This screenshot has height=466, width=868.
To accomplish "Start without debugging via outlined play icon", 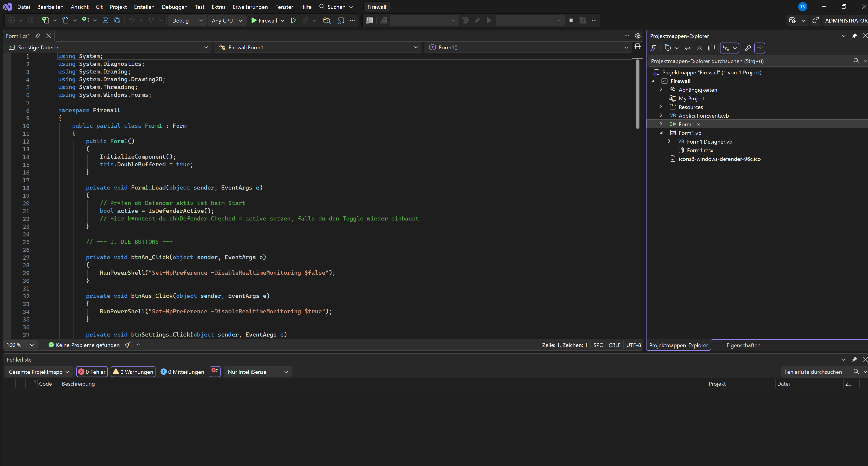I will point(293,20).
